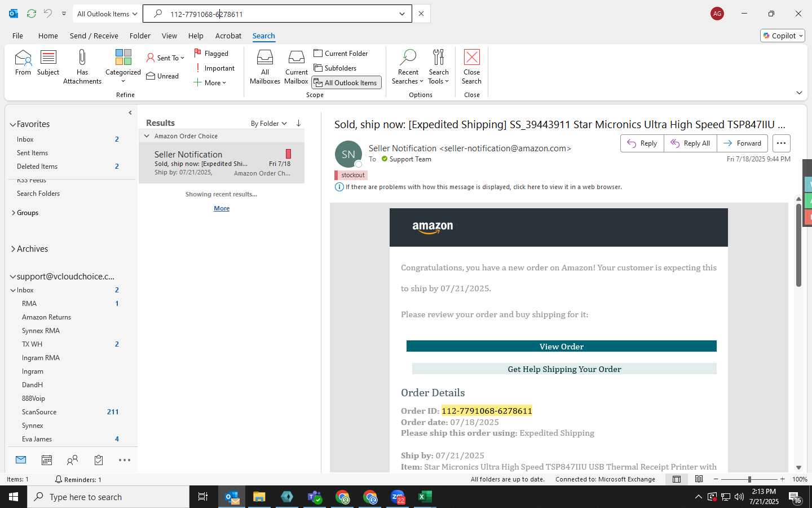Set scope to Current Folder

341,53
